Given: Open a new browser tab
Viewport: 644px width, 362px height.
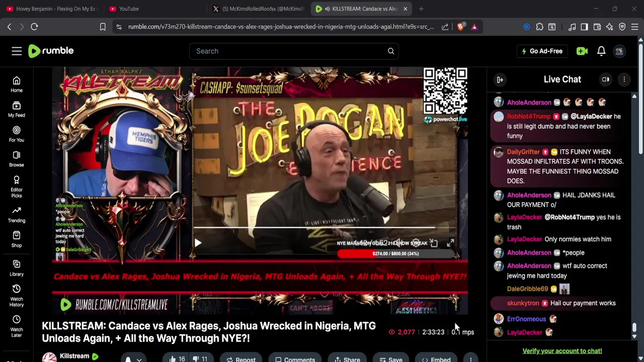Looking at the screenshot, I should 421,9.
